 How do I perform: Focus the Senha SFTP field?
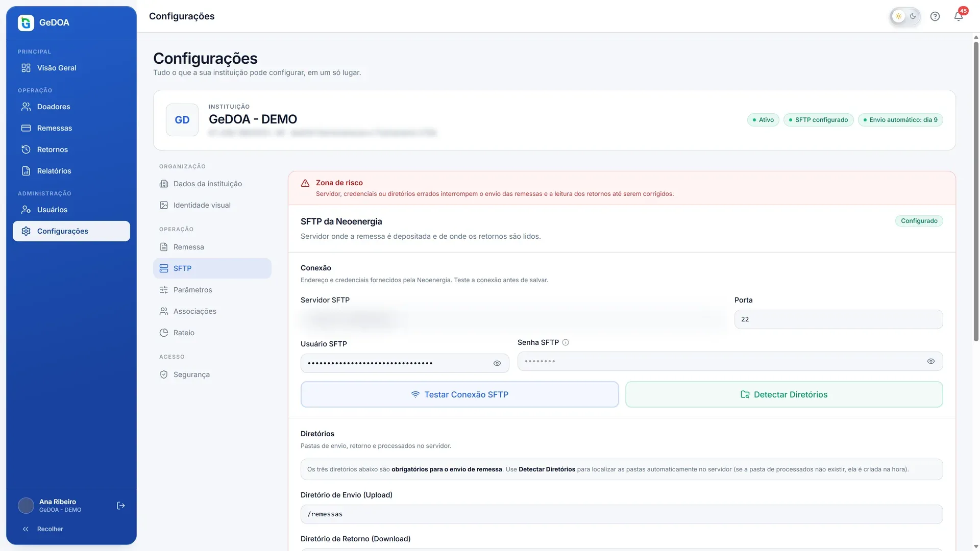[x=730, y=361]
